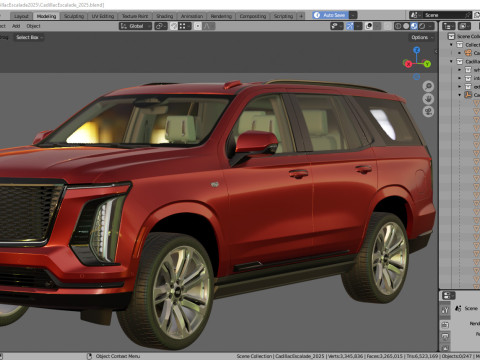Image resolution: width=480 pixels, height=360 pixels.
Task: Open the Select Box tool dropdown
Action: click(x=29, y=37)
